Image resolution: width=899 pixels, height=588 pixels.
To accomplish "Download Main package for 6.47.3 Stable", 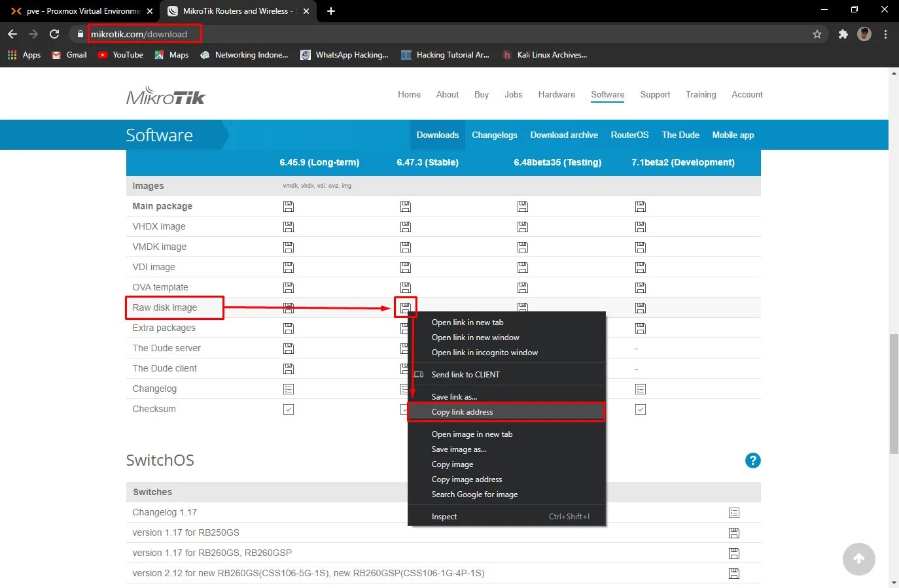I will coord(406,207).
